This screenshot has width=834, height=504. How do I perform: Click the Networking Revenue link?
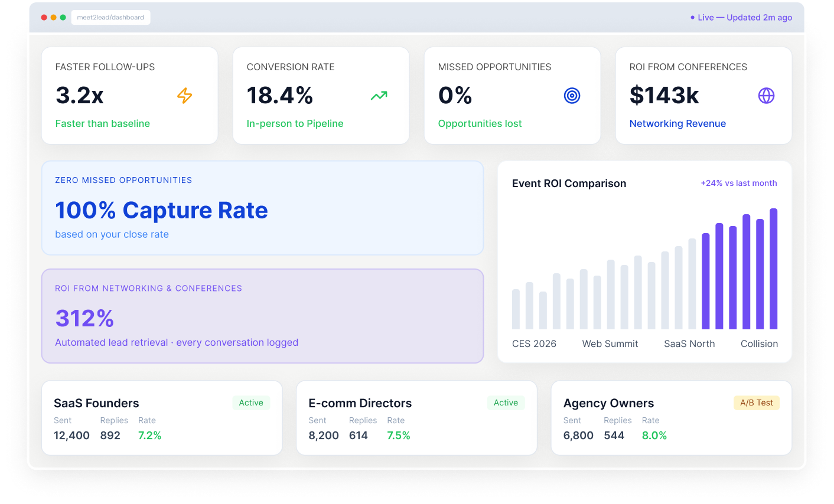[x=677, y=123]
